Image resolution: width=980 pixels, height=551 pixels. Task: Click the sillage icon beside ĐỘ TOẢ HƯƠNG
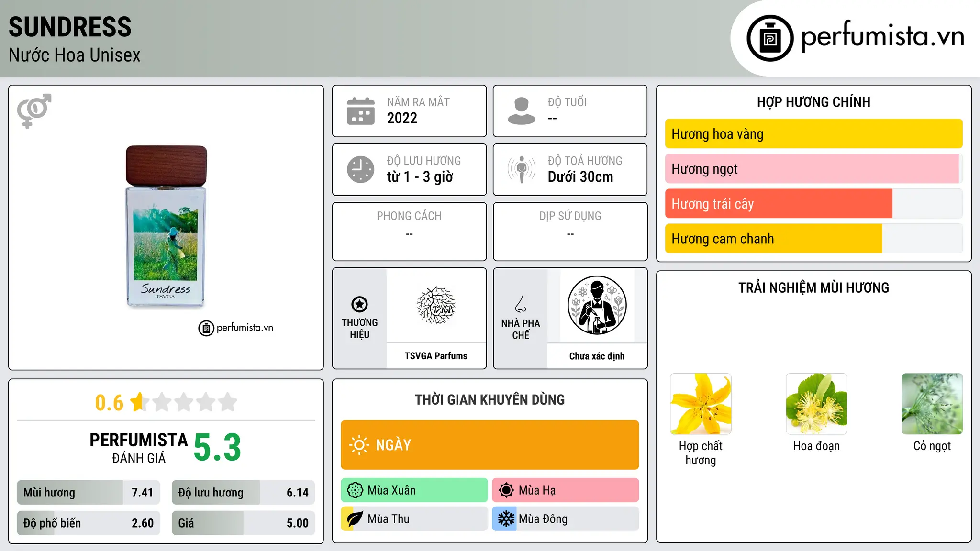pyautogui.click(x=522, y=169)
